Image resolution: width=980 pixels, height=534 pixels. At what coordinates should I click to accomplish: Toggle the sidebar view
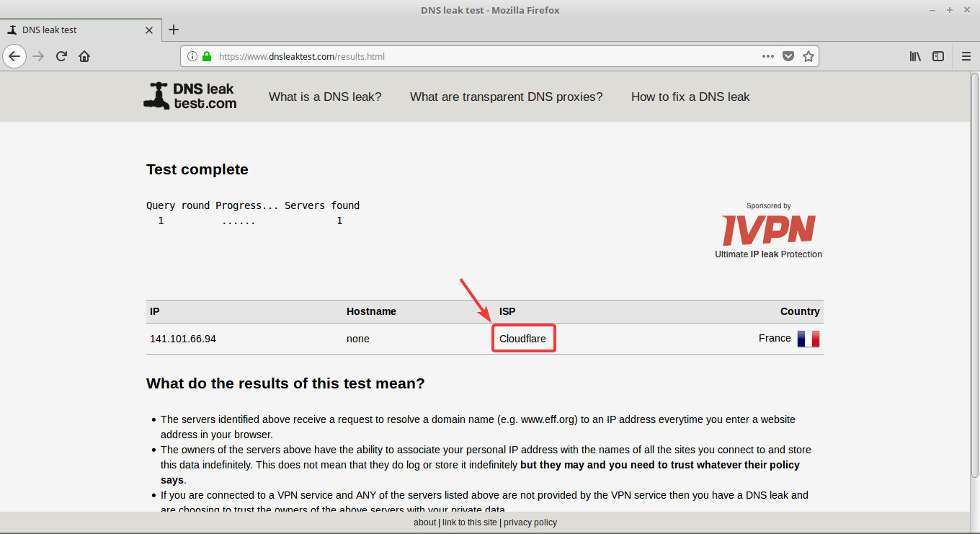click(x=938, y=56)
